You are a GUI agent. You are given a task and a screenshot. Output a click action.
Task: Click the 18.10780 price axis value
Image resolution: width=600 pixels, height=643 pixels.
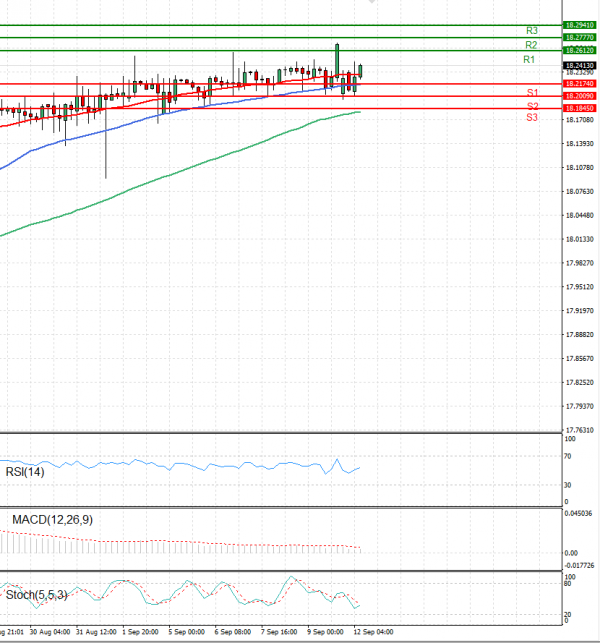[579, 167]
